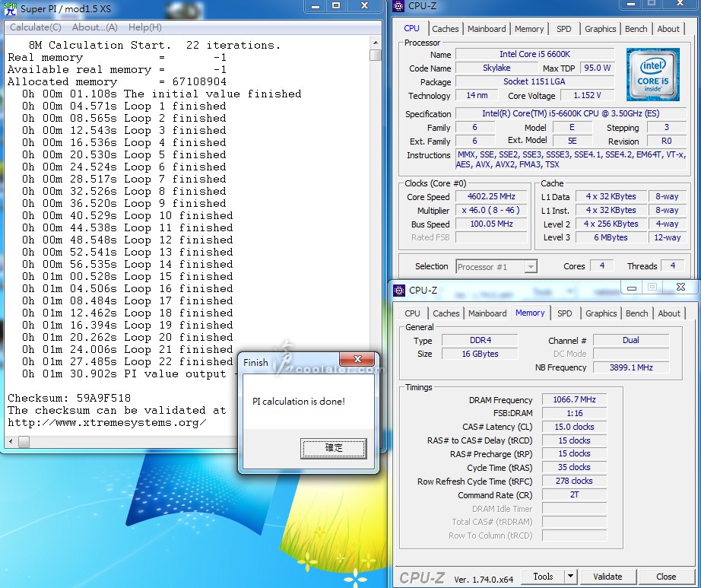
Task: Switch to Mainboard tab in the CPU-Z processor window
Action: (x=487, y=29)
